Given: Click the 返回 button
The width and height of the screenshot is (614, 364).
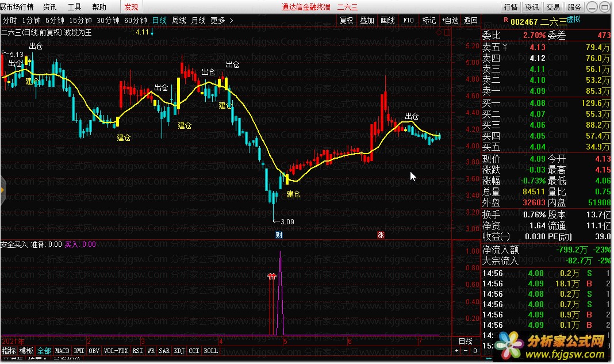Looking at the screenshot, I should [x=470, y=20].
